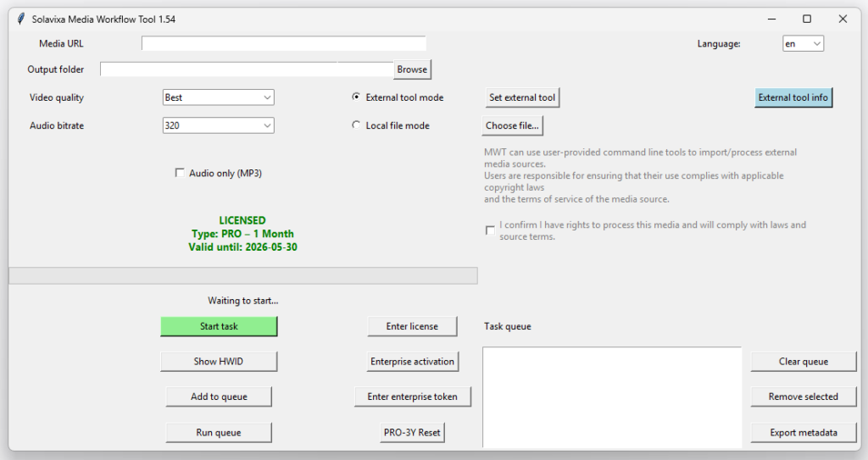Open the Audio bitrate combo box
The image size is (868, 460).
tap(218, 125)
